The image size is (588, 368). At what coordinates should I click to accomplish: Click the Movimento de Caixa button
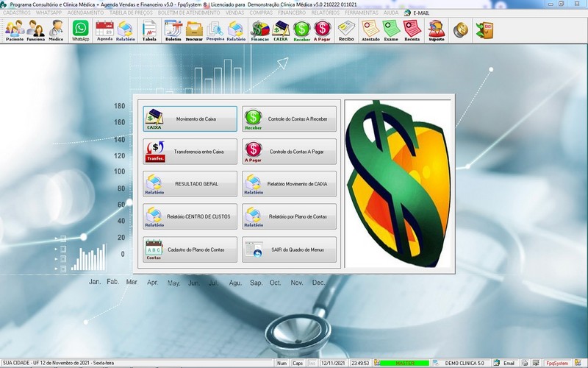[190, 118]
